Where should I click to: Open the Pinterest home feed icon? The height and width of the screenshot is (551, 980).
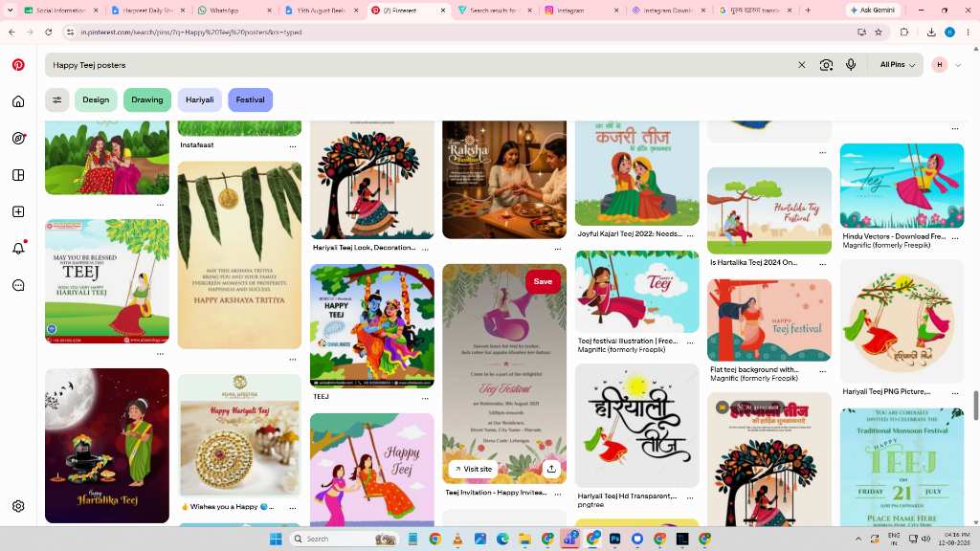(x=18, y=101)
